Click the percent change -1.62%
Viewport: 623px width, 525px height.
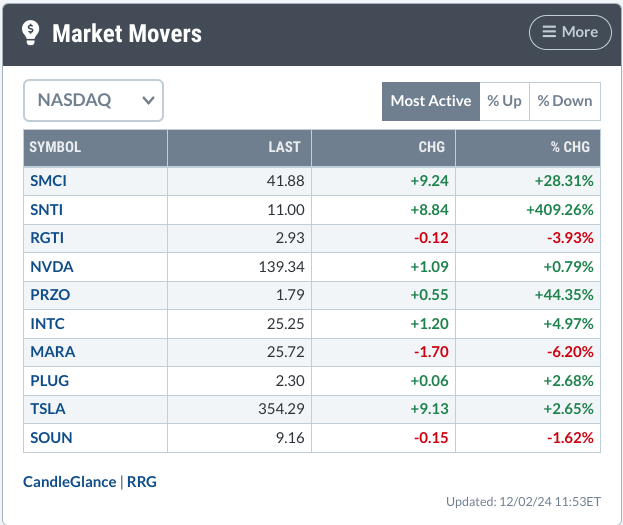click(x=570, y=438)
